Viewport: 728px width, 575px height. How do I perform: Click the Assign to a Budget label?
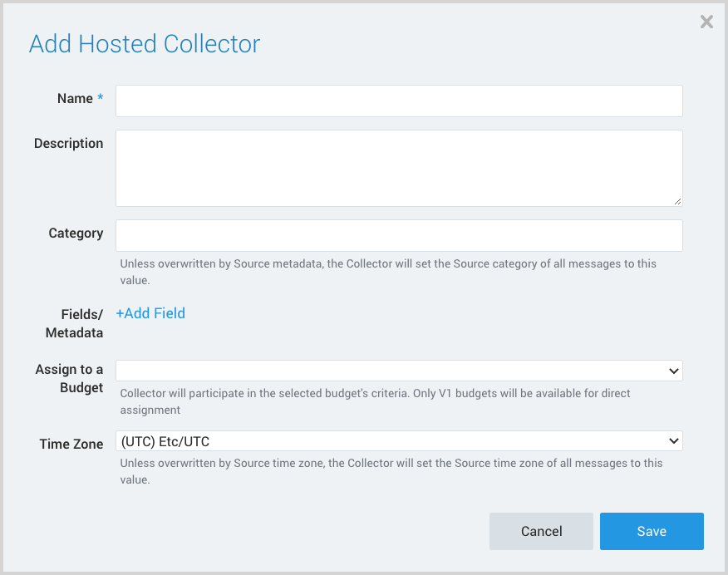(70, 378)
